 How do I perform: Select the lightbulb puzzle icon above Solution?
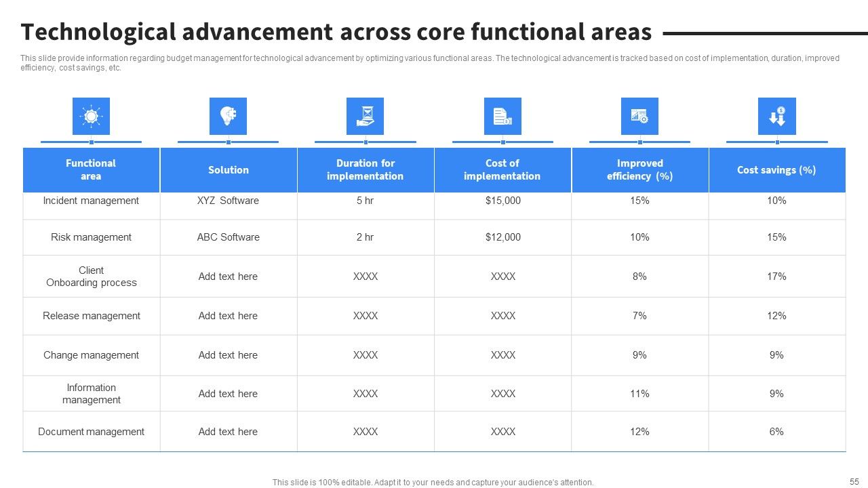pos(228,116)
